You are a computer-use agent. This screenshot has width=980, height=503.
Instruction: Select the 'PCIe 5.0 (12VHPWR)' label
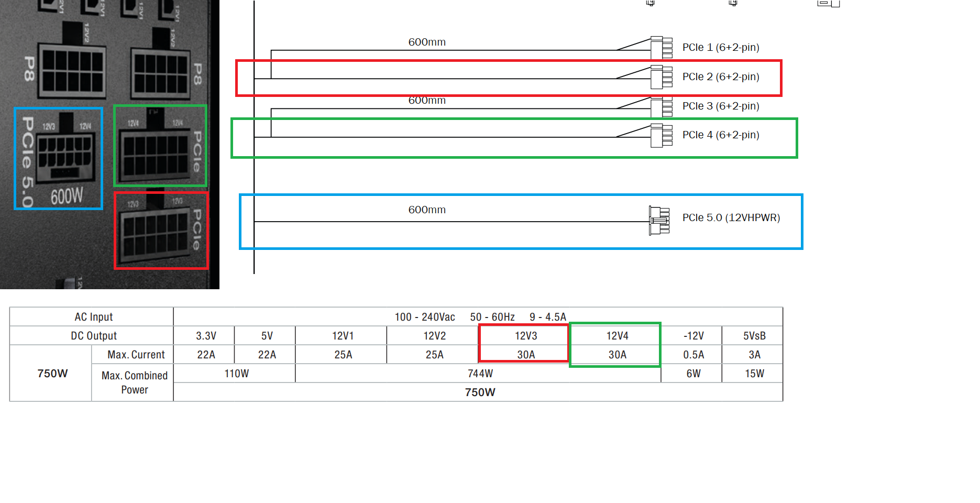[x=731, y=217]
